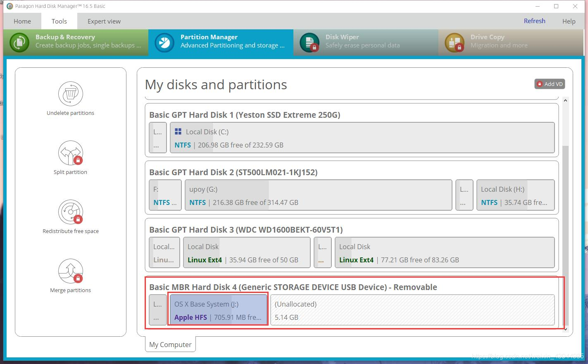Open the Help link
Image resolution: width=588 pixels, height=364 pixels.
569,21
